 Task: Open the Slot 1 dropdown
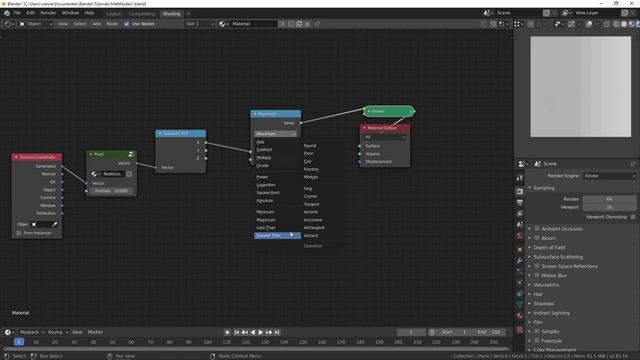coord(200,24)
